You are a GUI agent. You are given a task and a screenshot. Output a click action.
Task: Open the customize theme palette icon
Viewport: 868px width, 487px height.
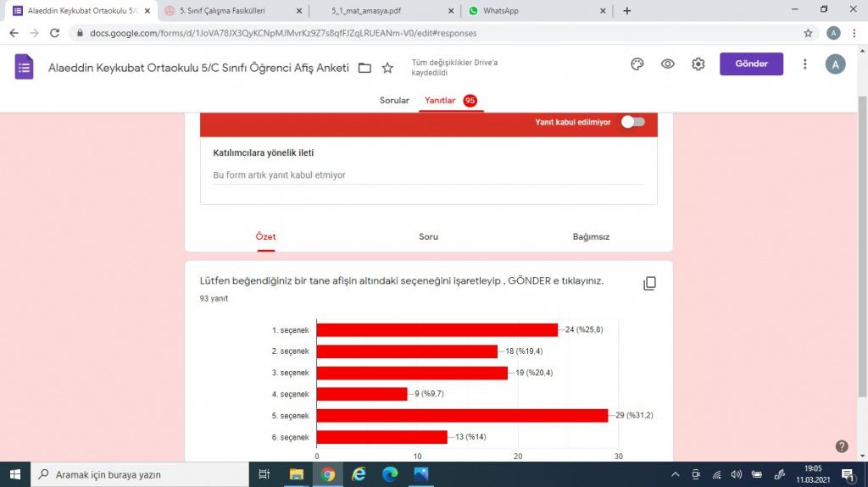pyautogui.click(x=637, y=64)
